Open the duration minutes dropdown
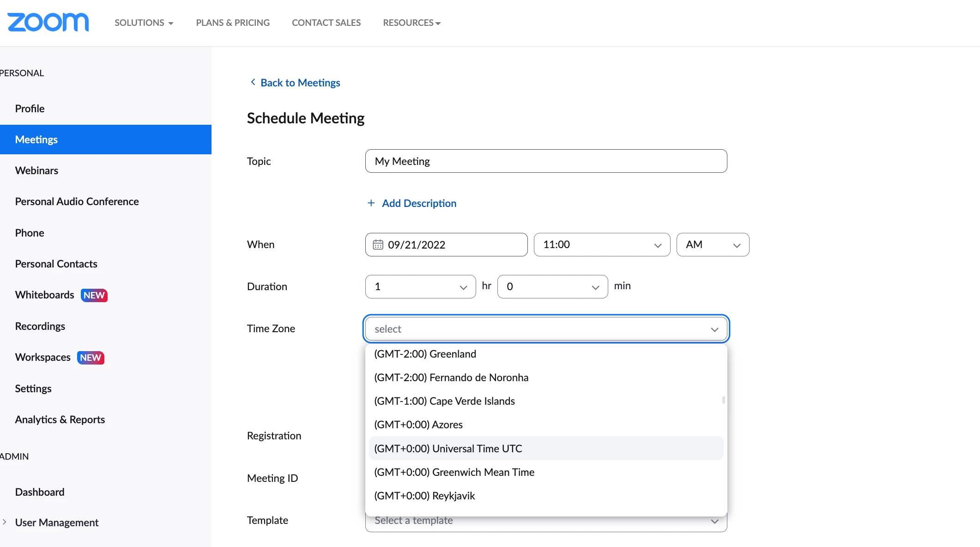Image resolution: width=980 pixels, height=547 pixels. click(552, 286)
